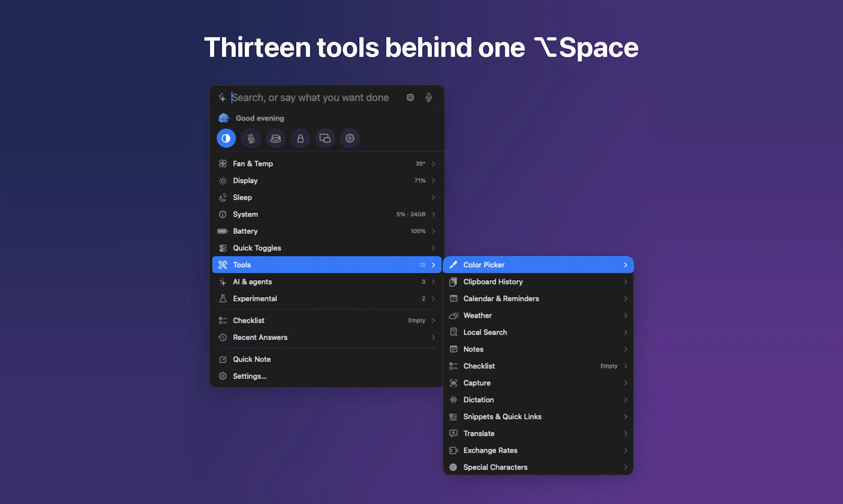Click the Special Characters smiley icon
This screenshot has height=504, width=843.
click(453, 467)
